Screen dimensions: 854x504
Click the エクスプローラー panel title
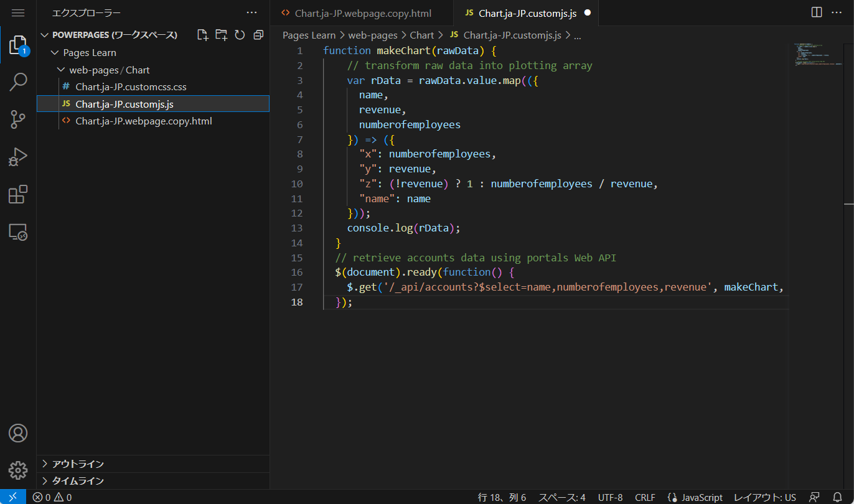click(87, 12)
